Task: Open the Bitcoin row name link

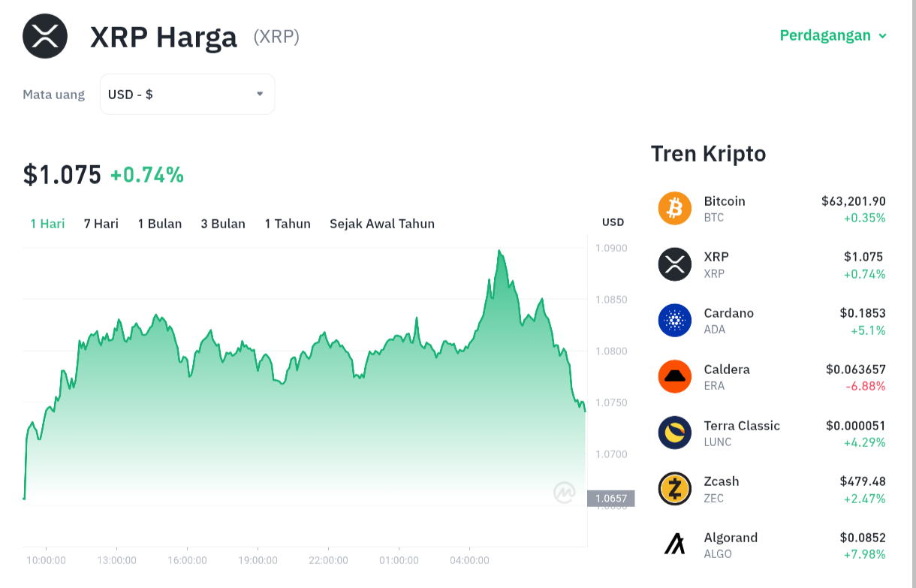Action: (x=725, y=201)
